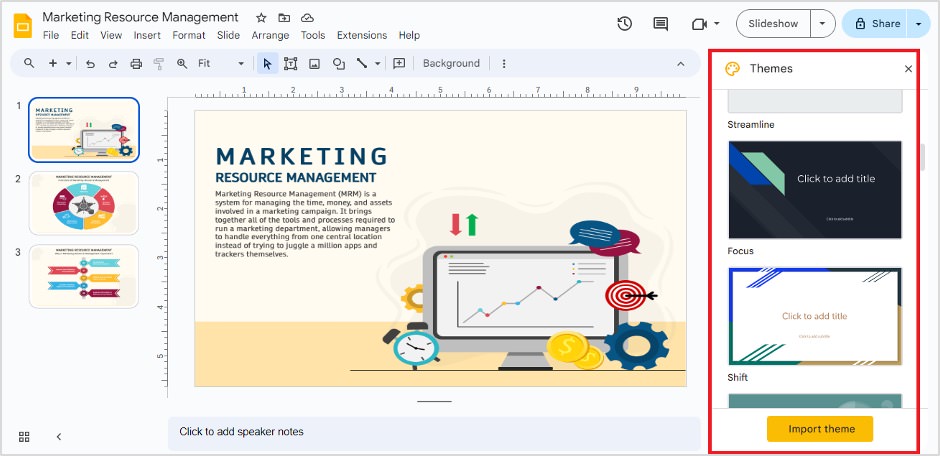Open Slideshow options dropdown arrow
Viewport: 940px width, 456px height.
[x=822, y=24]
